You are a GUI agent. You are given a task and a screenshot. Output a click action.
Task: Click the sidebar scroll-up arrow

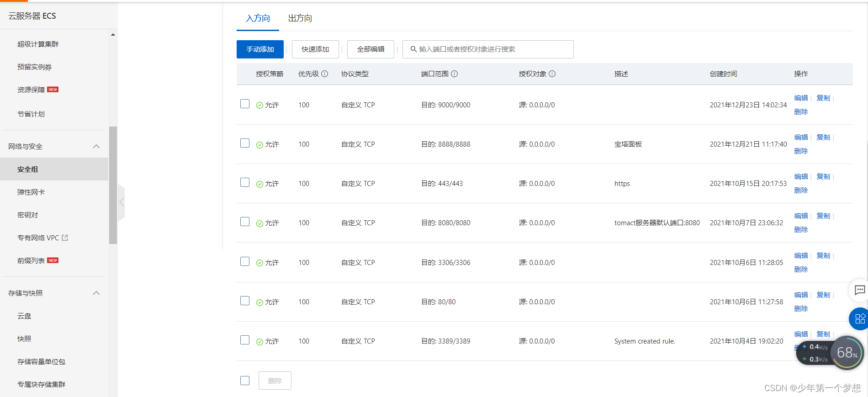click(x=113, y=35)
